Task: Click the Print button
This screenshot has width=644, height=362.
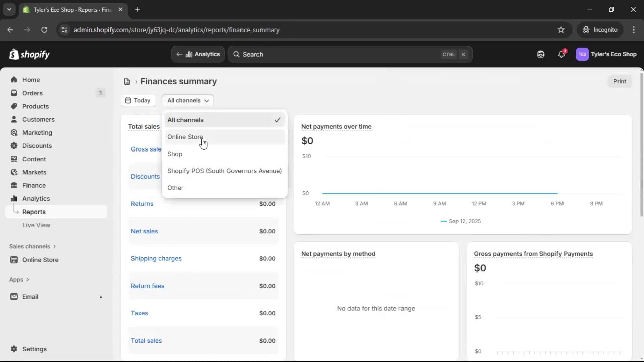Action: point(620,81)
